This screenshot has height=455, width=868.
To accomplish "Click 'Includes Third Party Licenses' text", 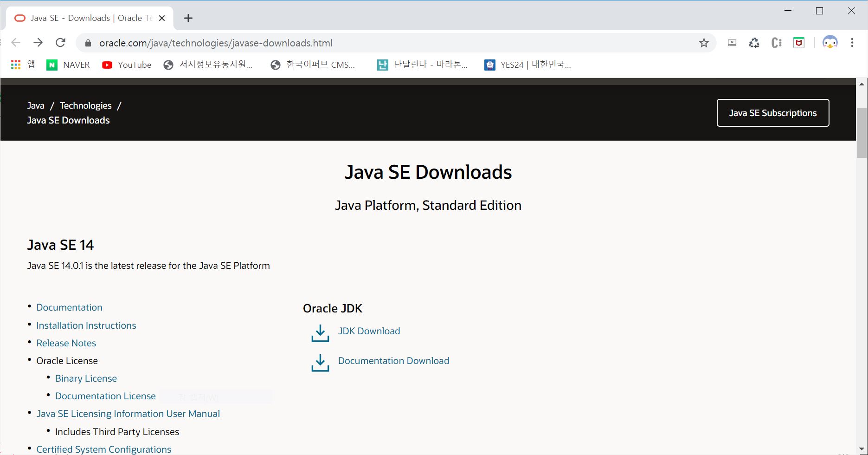I will pos(117,432).
